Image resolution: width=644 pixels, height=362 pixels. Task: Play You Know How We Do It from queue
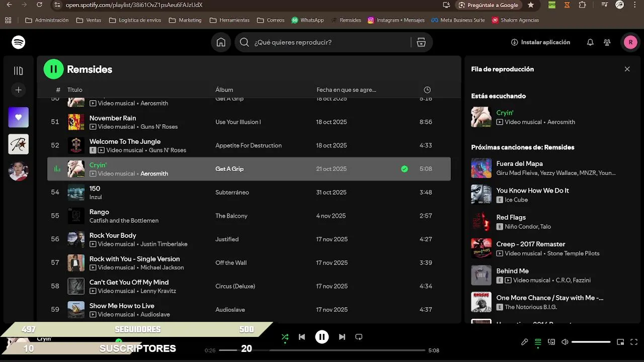point(532,191)
